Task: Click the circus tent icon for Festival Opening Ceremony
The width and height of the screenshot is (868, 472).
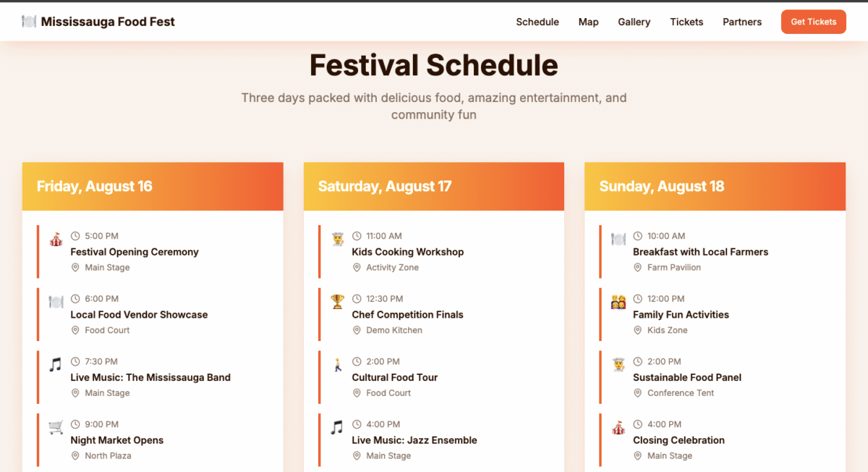Action: point(56,239)
